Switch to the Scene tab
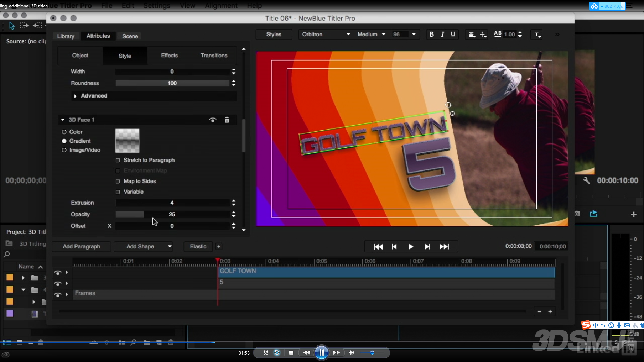644x362 pixels. [x=130, y=36]
